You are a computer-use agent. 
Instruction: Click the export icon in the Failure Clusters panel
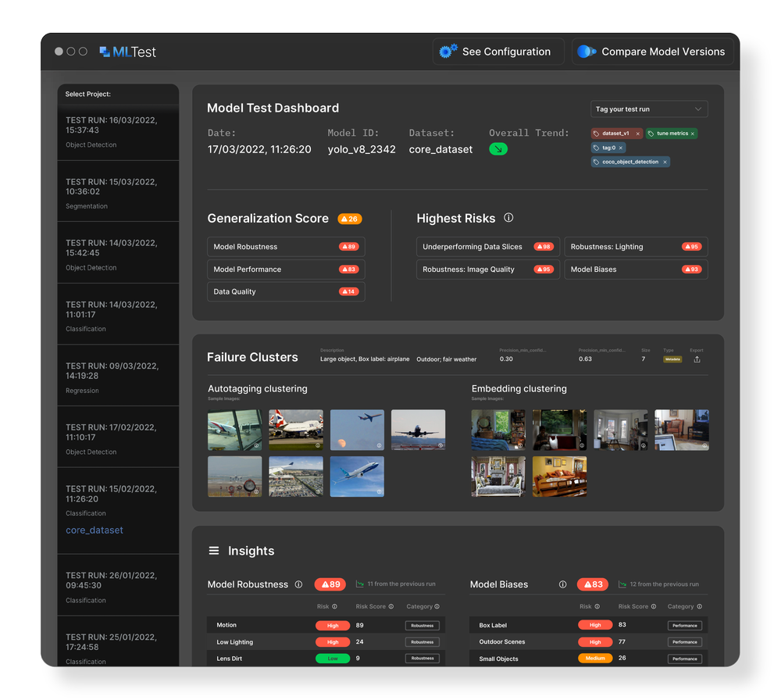(697, 359)
